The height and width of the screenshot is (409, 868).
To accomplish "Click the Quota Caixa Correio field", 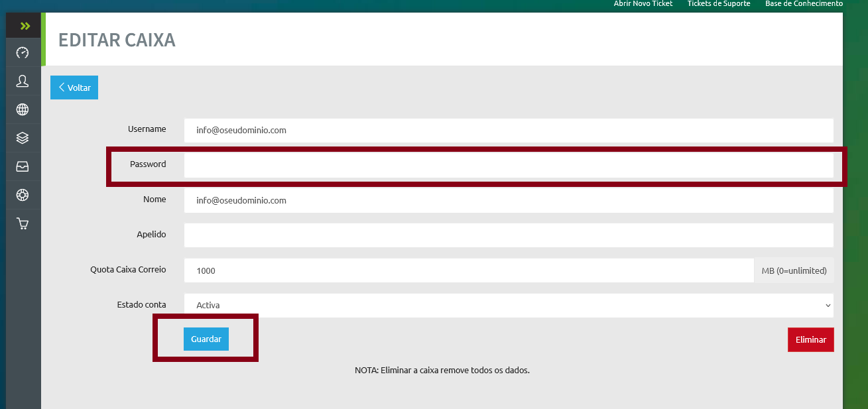I will (468, 270).
